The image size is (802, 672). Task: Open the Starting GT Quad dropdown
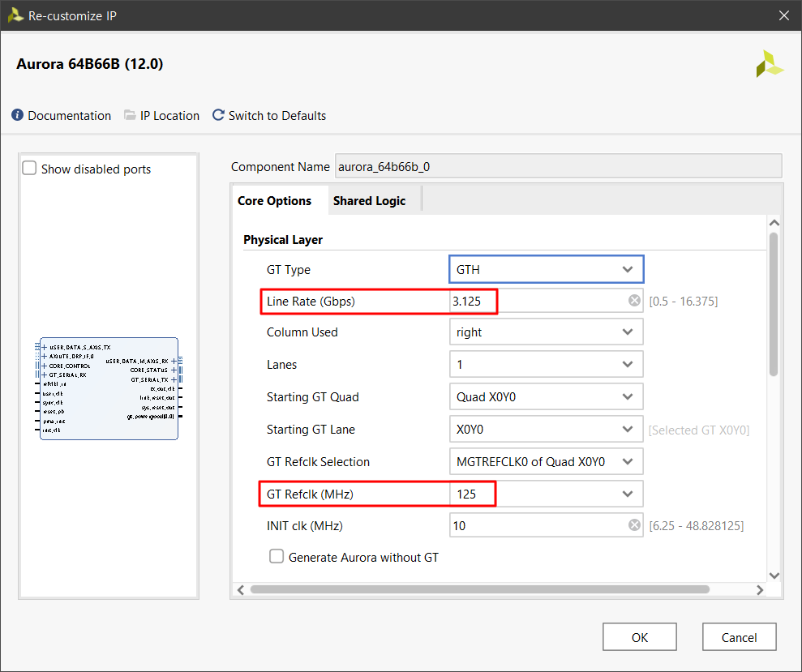(x=547, y=397)
